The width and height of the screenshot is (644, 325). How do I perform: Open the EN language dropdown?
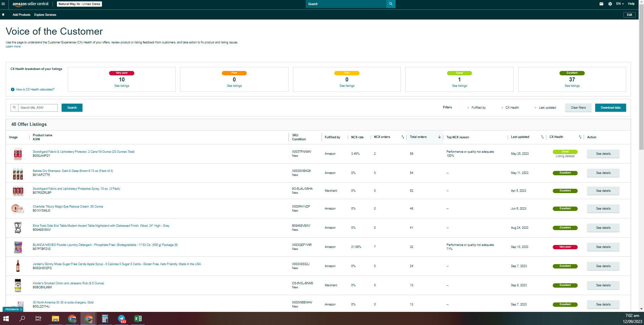(x=620, y=4)
